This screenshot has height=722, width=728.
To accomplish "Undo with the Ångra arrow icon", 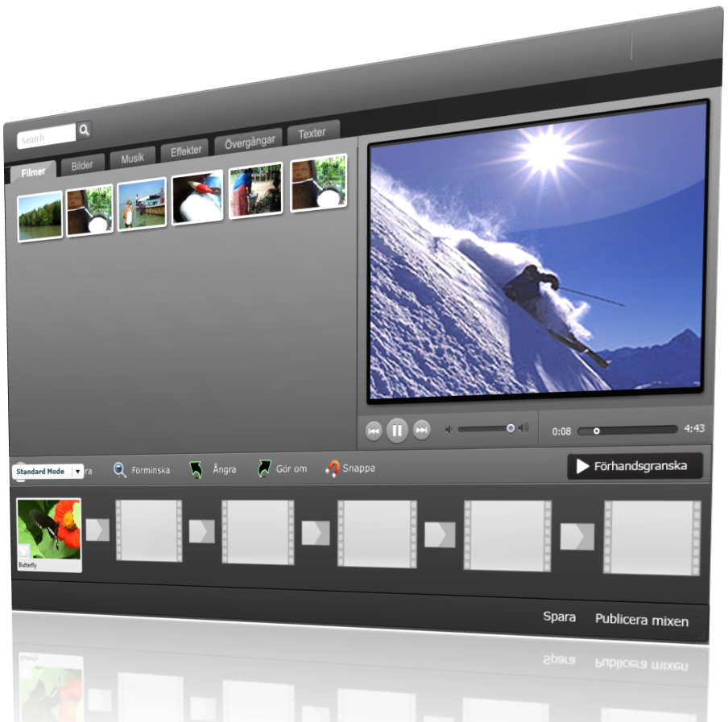I will point(196,469).
